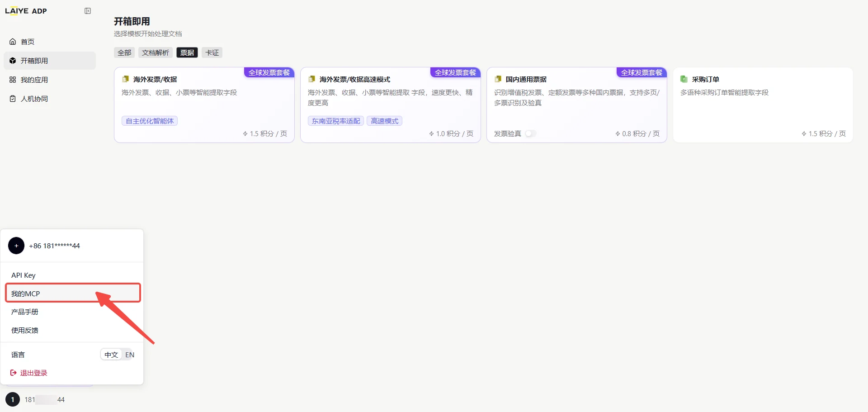Image resolution: width=868 pixels, height=412 pixels.
Task: Toggle the 发票验真 switch
Action: pyautogui.click(x=531, y=133)
